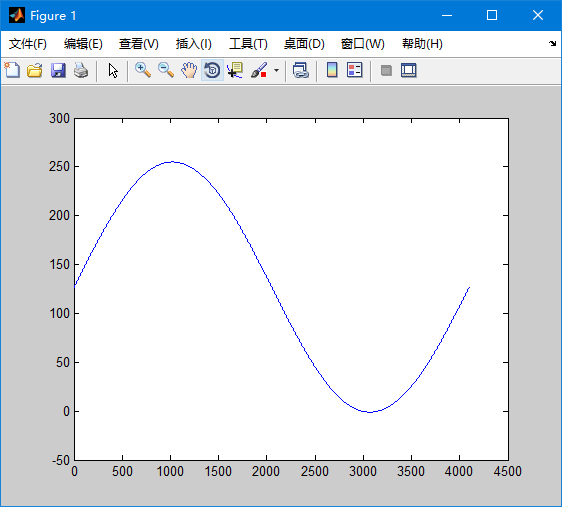Open the 编辑(E) menu
The height and width of the screenshot is (507, 562).
coord(83,44)
